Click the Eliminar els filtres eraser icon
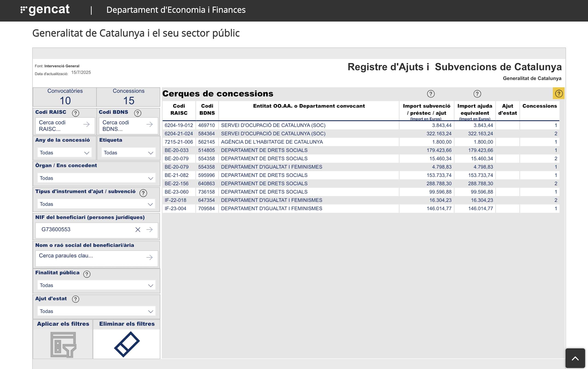The image size is (588, 369). click(x=127, y=344)
